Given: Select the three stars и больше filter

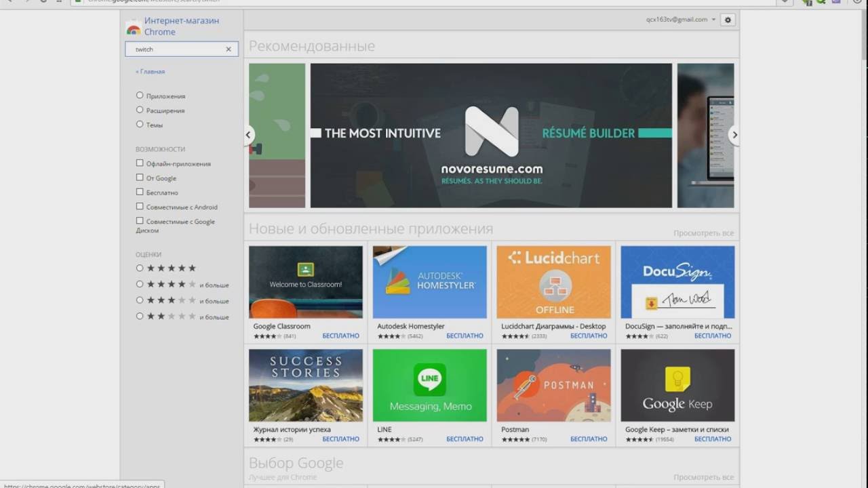Looking at the screenshot, I should 140,300.
